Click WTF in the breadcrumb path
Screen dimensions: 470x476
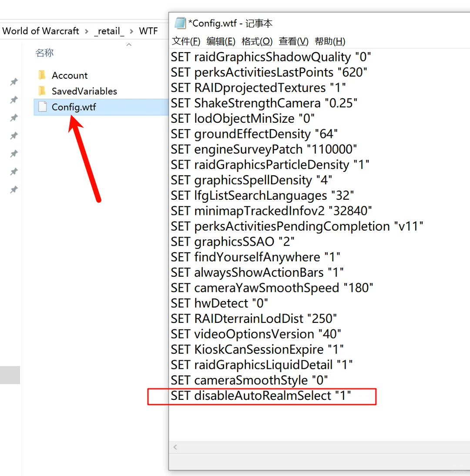148,31
